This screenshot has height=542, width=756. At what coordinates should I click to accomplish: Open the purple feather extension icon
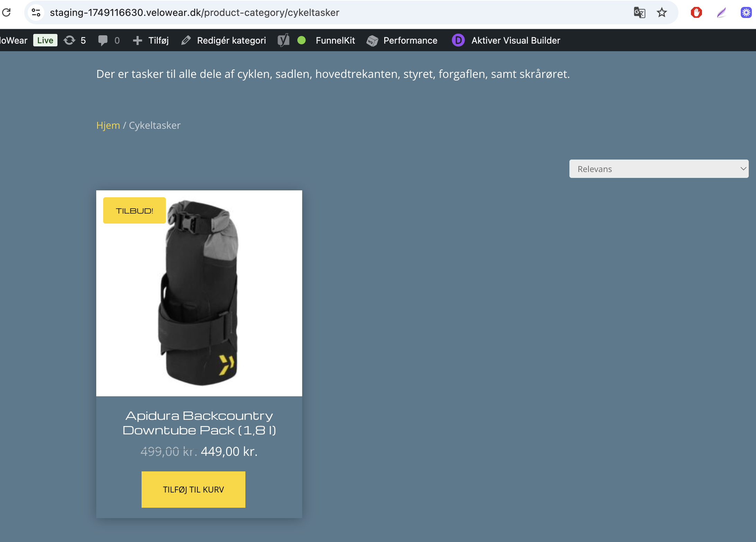(721, 13)
